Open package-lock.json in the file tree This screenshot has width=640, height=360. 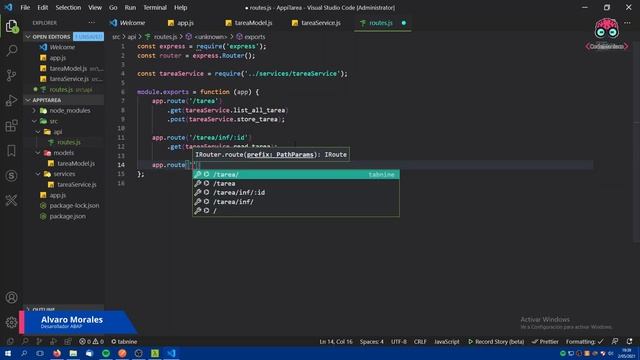point(74,206)
